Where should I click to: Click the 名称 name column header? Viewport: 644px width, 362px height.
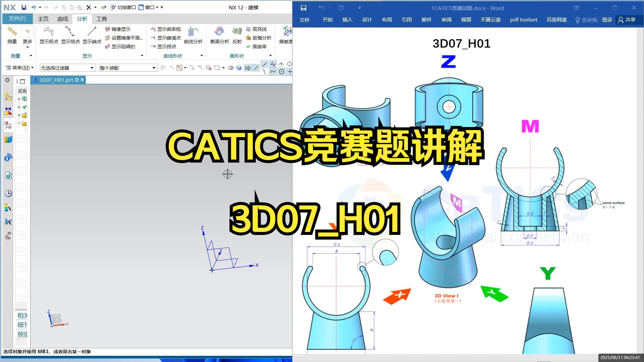[22, 91]
